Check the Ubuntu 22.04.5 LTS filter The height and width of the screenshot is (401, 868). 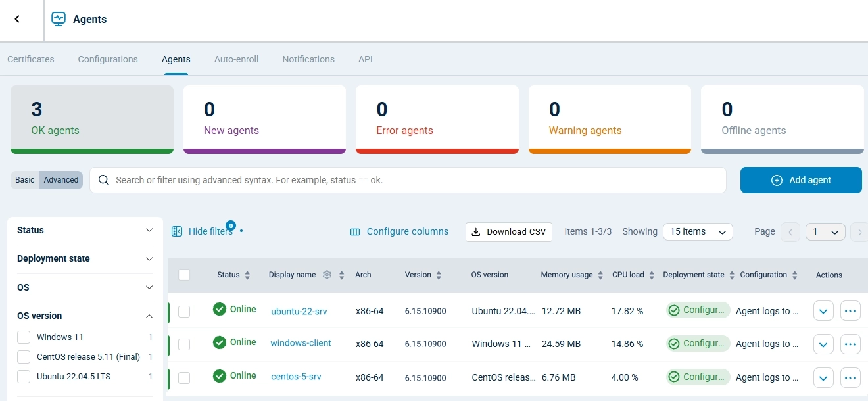pyautogui.click(x=24, y=377)
